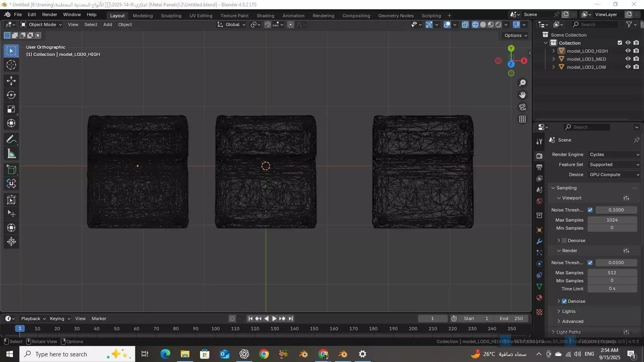This screenshot has height=362, width=644.
Task: Switch to the Shading workspace tab
Action: [265, 16]
